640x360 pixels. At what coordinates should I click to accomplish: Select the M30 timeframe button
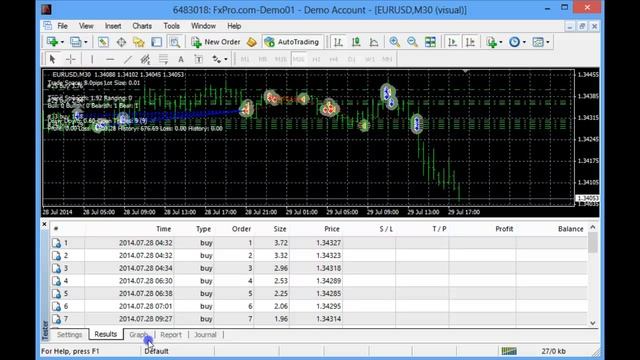tap(298, 59)
